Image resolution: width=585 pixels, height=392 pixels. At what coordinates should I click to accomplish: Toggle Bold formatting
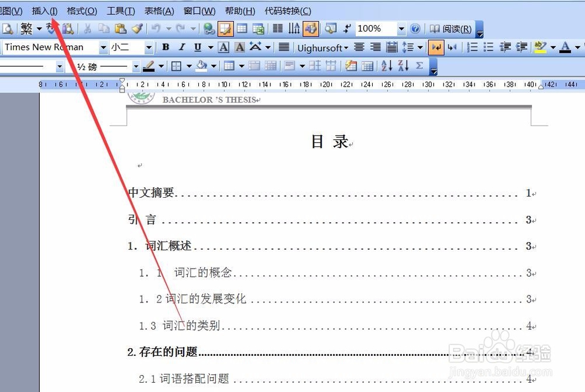point(166,47)
